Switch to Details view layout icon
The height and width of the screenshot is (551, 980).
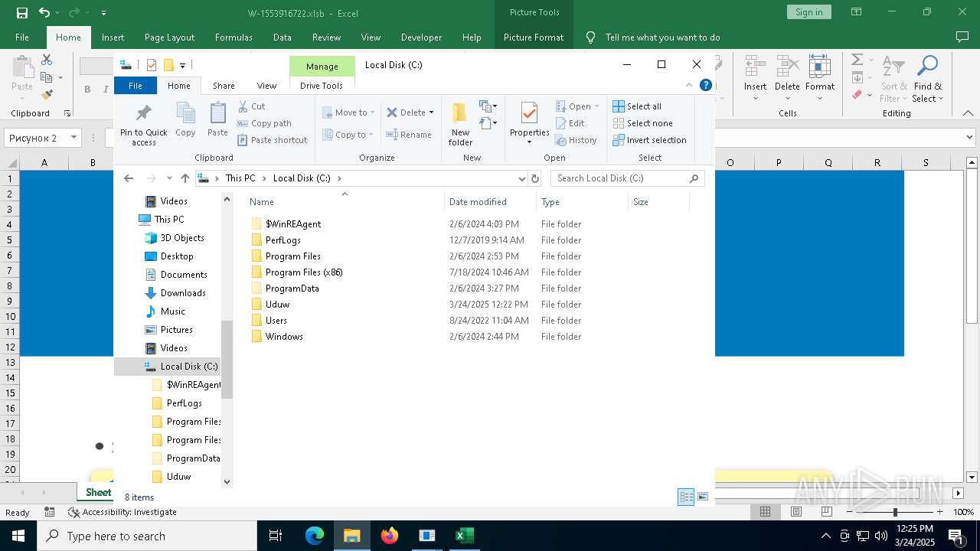coord(686,497)
